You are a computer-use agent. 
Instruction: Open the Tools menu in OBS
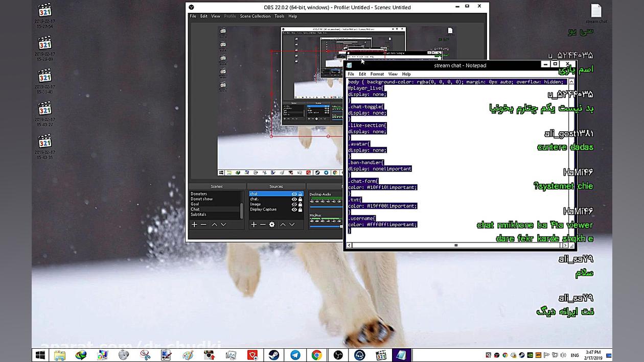279,16
